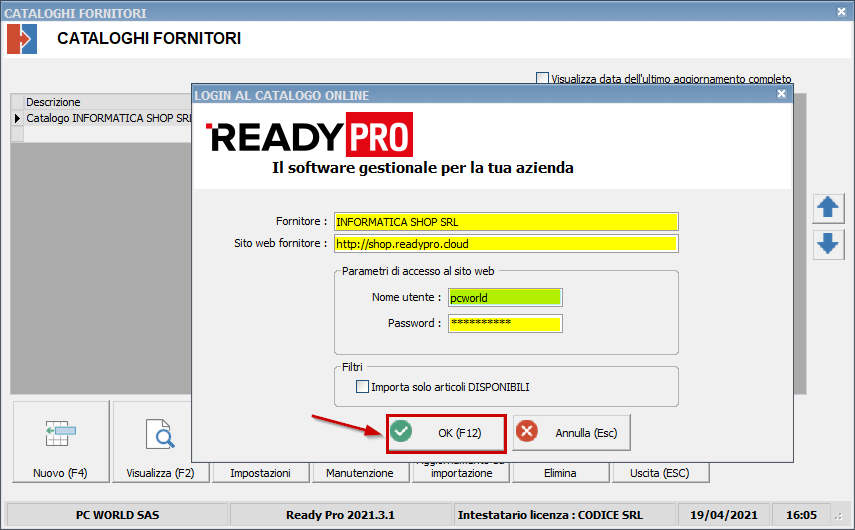Click the Cataloghi Fornitori red-blue logo icon
This screenshot has width=855, height=530.
[x=22, y=39]
